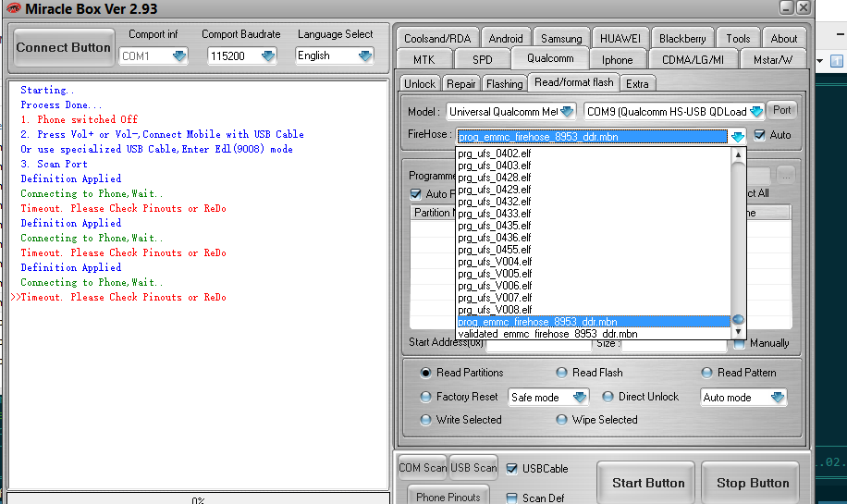Click the COM Scan button
This screenshot has width=847, height=504.
423,468
